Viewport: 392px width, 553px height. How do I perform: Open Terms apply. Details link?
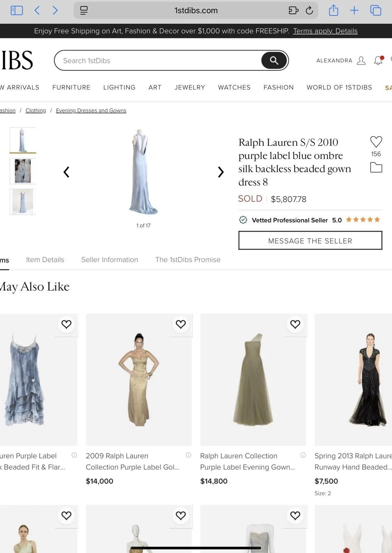(325, 31)
